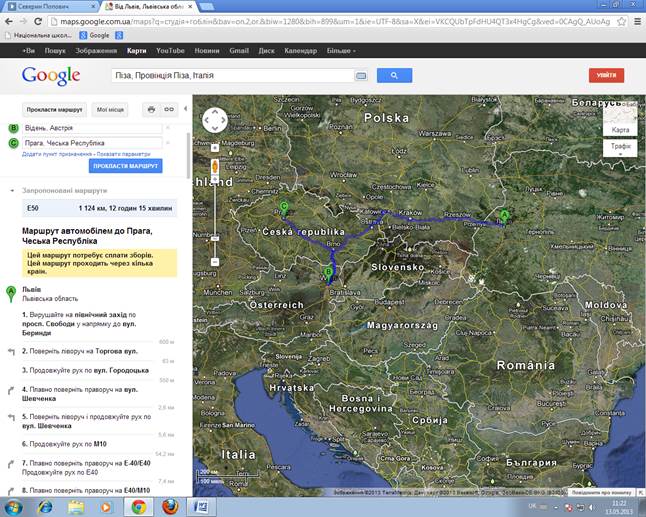The image size is (646, 517).
Task: Edit the Відень, Австрія destination field
Action: [x=92, y=128]
